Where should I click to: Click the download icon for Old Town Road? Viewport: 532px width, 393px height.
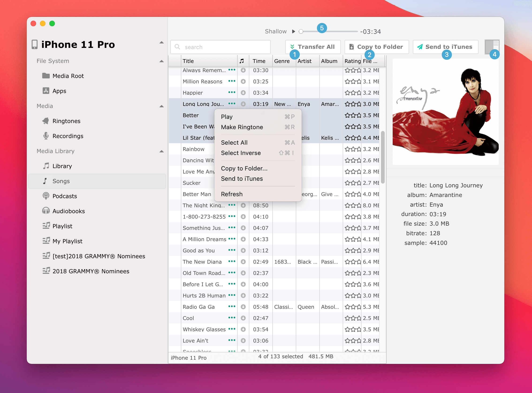(243, 273)
